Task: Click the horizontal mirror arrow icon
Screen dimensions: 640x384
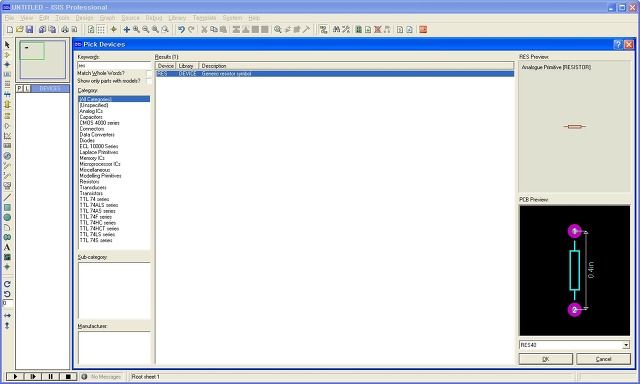Action: pyautogui.click(x=7, y=315)
